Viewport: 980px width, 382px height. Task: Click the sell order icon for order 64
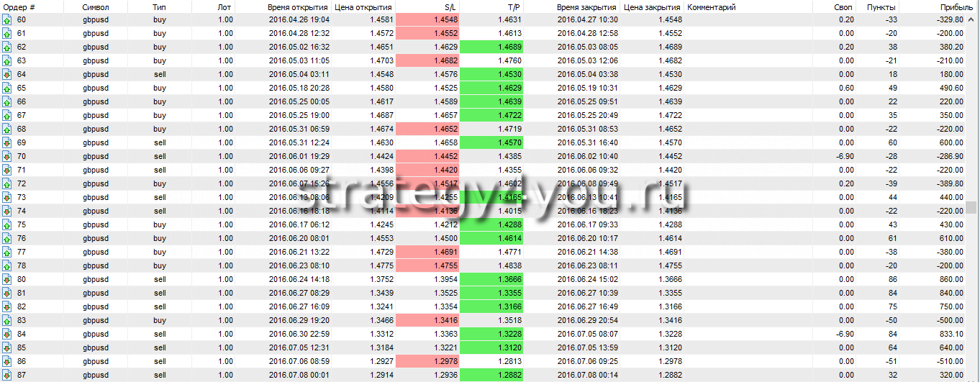7,74
